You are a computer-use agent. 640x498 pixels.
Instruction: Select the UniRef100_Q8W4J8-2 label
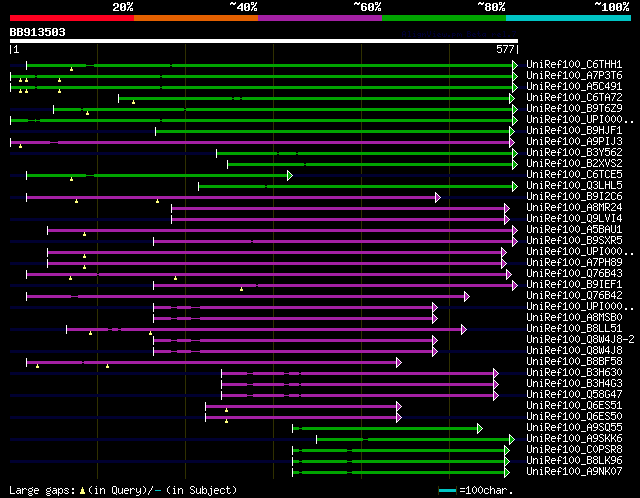pos(580,340)
